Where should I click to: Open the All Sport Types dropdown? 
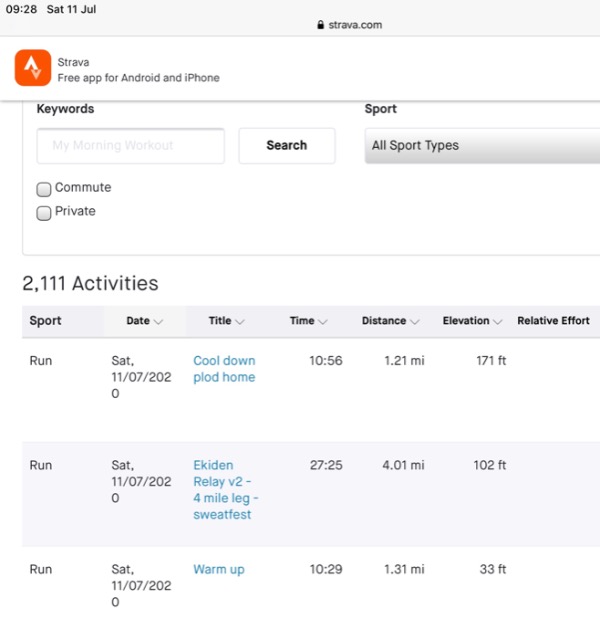tap(482, 146)
